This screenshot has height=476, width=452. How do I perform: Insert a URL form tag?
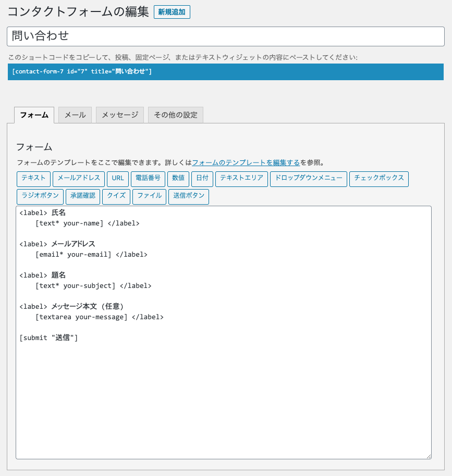pyautogui.click(x=118, y=179)
